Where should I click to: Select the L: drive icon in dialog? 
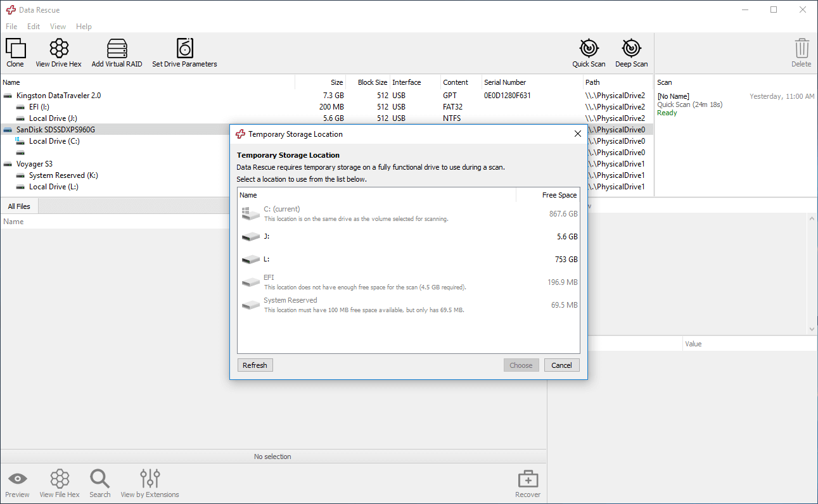pyautogui.click(x=251, y=260)
